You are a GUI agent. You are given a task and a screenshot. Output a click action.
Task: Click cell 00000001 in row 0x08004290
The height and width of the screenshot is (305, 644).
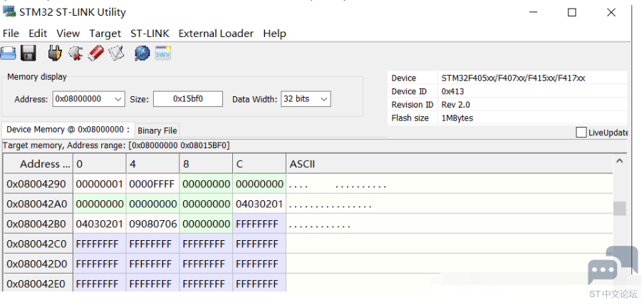click(100, 184)
